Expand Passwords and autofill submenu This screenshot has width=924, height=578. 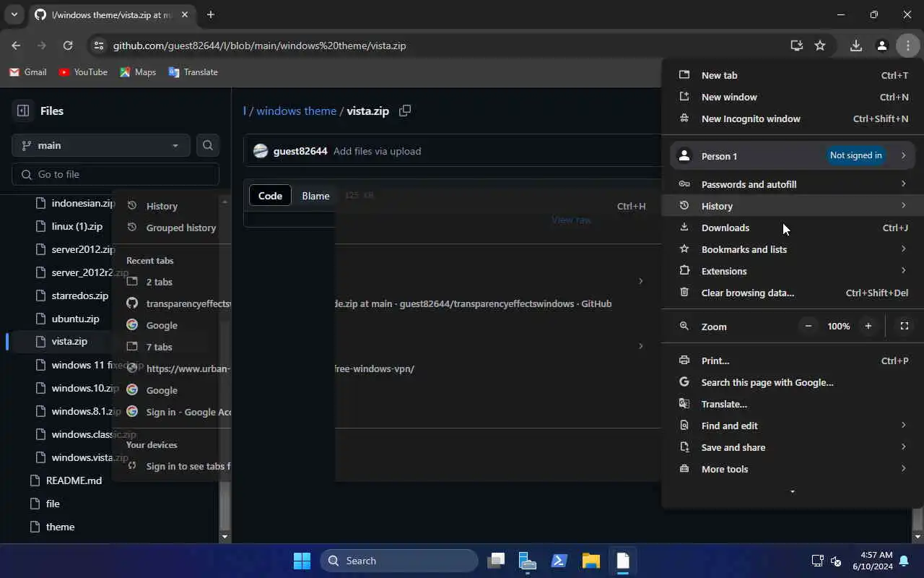tap(793, 184)
